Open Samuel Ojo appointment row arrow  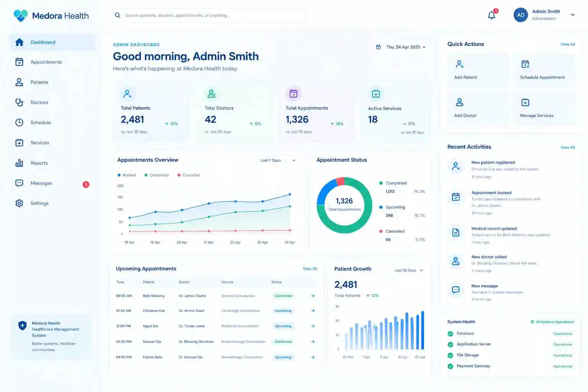pos(313,342)
